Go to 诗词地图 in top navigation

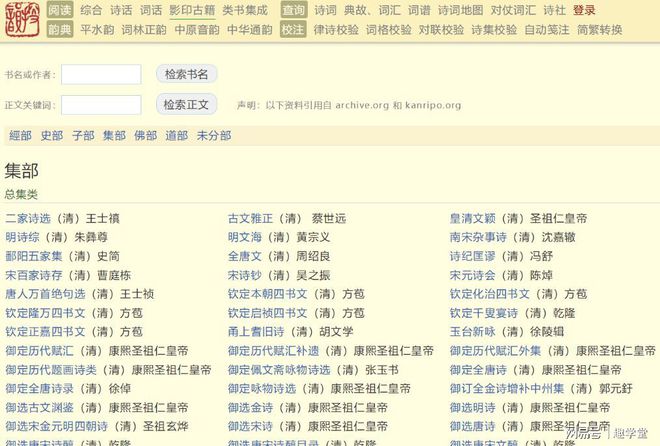click(460, 10)
